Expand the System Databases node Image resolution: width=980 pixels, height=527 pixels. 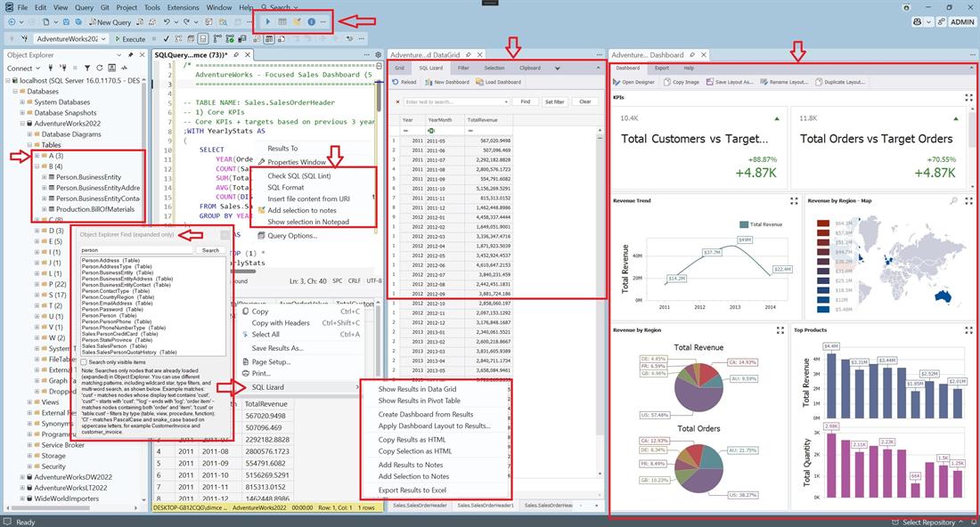(22, 102)
